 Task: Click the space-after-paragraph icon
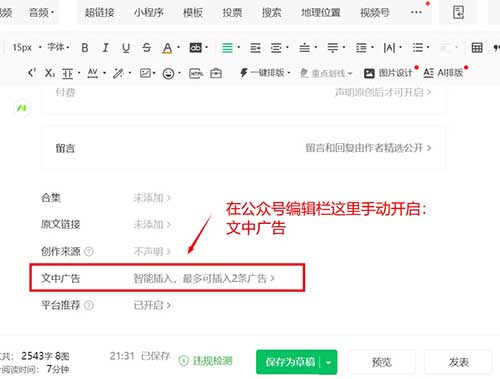[x=333, y=48]
